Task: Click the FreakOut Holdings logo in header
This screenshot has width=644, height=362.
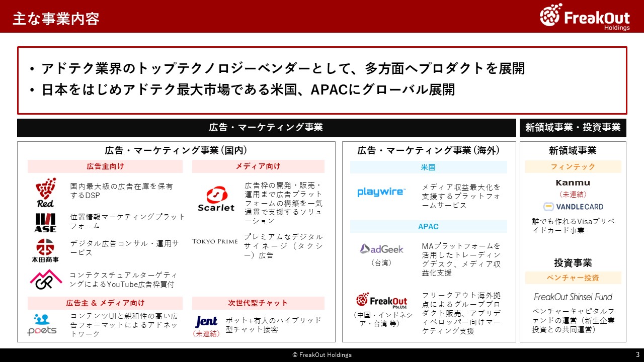Action: pos(586,17)
